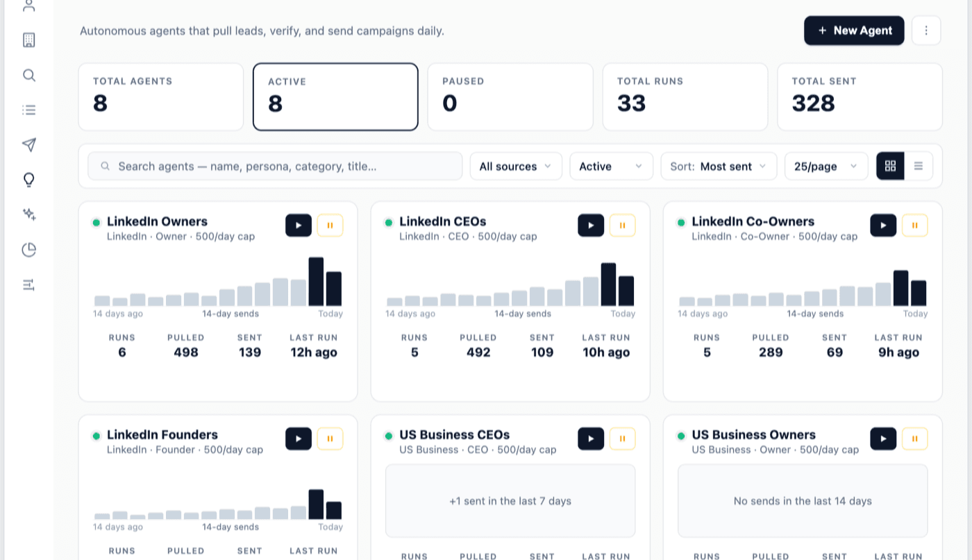The image size is (972, 560).
Task: Select the Active stat card
Action: [x=335, y=97]
